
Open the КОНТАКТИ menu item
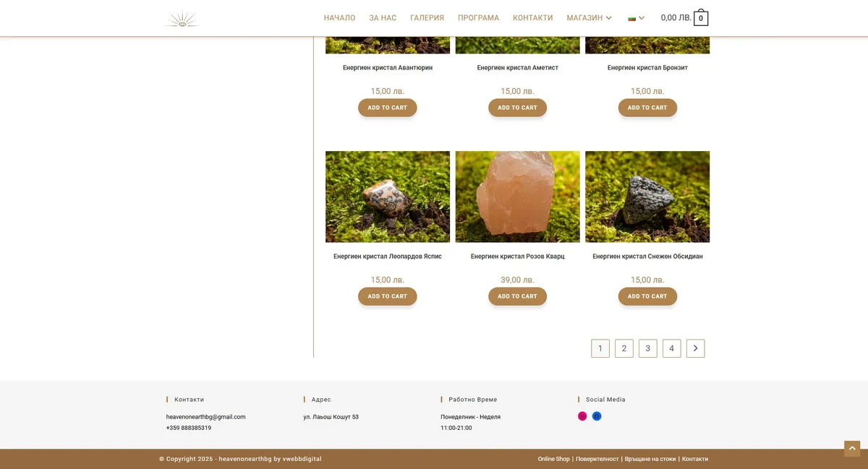point(532,18)
